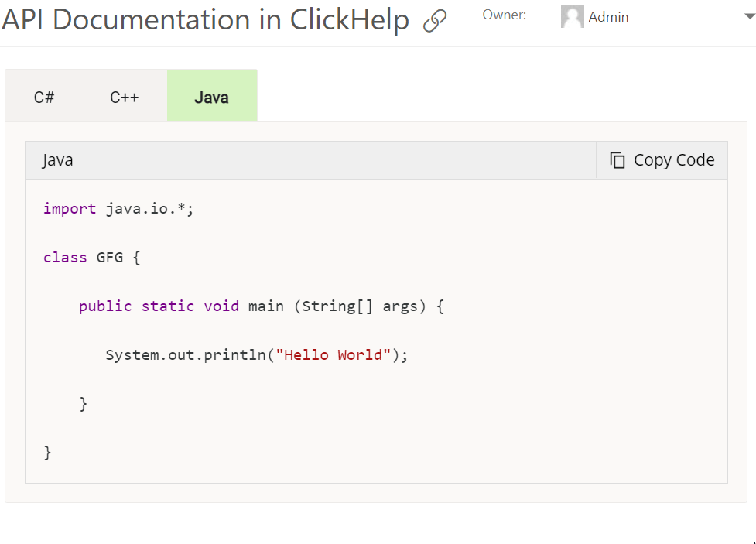Click the Java code block header bar
756x544 pixels.
310,159
